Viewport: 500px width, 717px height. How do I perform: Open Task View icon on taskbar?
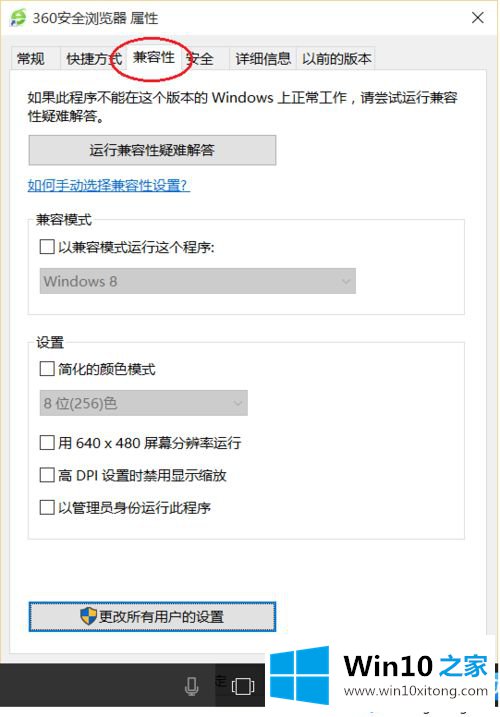tap(243, 686)
